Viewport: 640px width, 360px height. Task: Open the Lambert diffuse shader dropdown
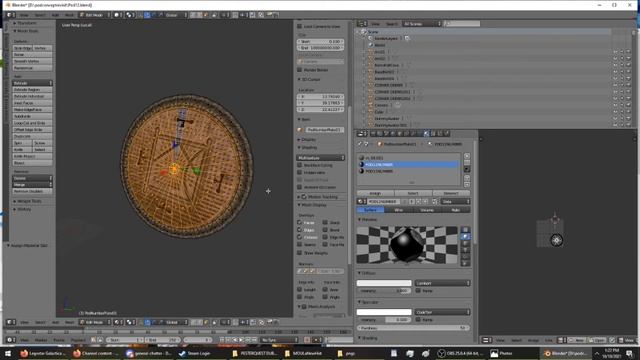(442, 283)
